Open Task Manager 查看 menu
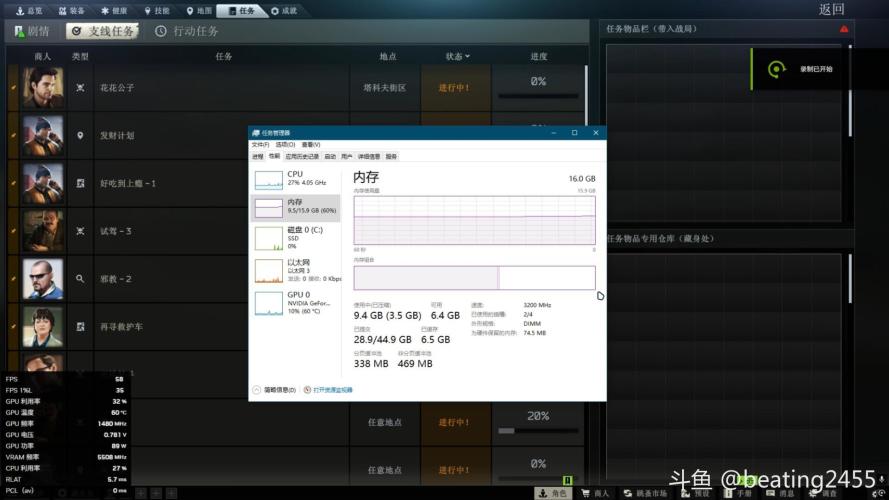The image size is (889, 500). pyautogui.click(x=311, y=145)
